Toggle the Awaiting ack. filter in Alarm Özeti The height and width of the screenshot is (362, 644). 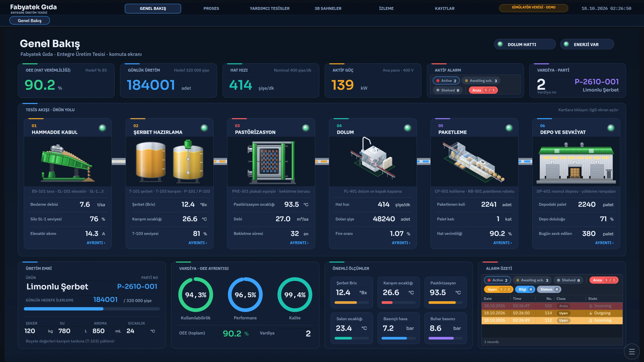[x=532, y=280]
